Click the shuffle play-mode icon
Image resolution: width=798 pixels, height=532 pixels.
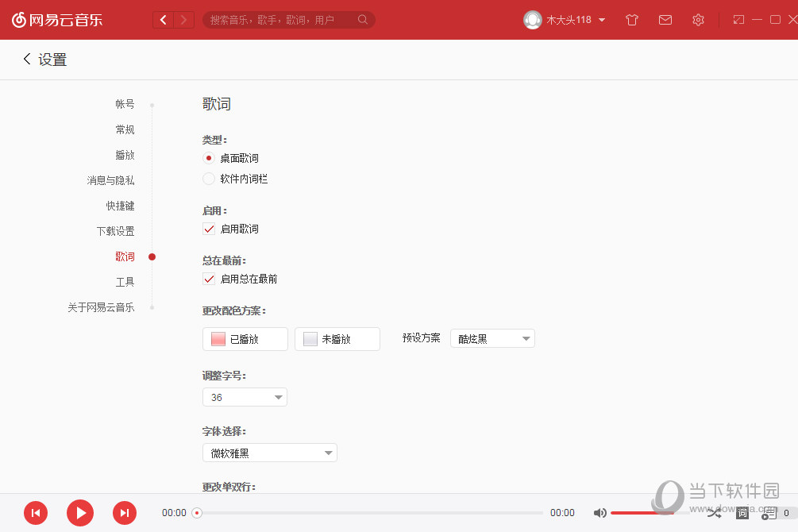click(714, 514)
